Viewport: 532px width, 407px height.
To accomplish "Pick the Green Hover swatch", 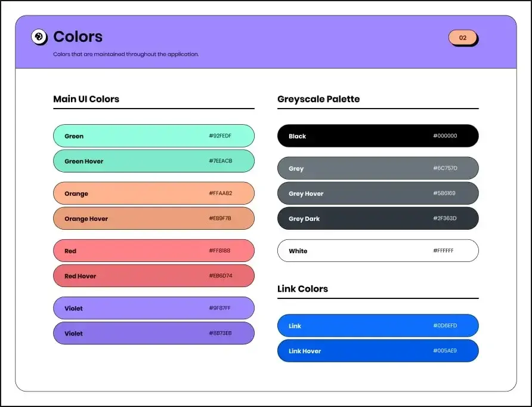I will click(153, 161).
